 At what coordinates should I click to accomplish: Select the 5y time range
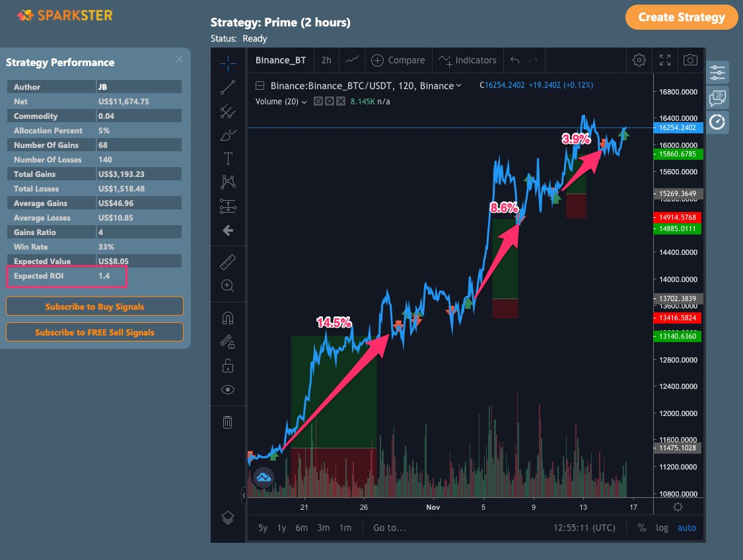pos(263,528)
